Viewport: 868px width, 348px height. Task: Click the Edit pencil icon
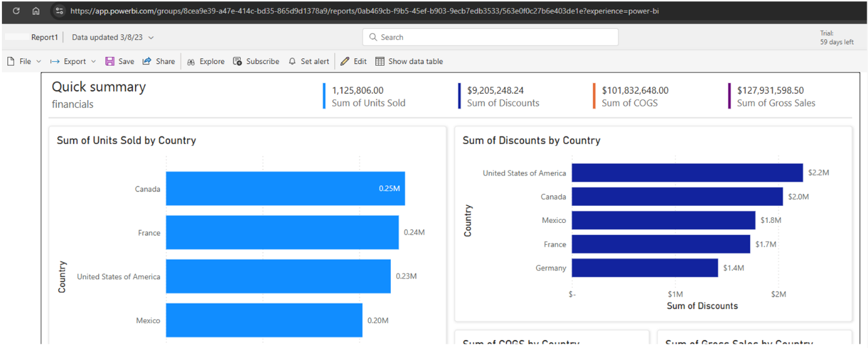pos(345,61)
